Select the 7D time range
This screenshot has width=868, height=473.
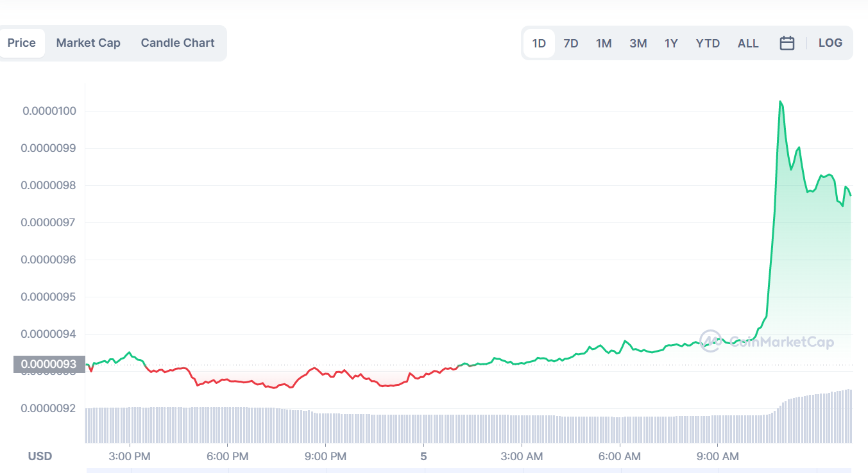pos(571,44)
